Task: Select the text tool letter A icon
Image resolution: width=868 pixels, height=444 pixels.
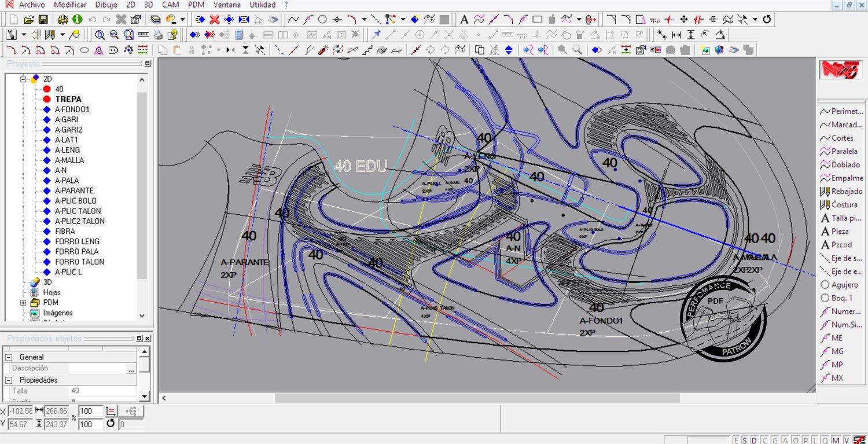Action: pos(464,20)
